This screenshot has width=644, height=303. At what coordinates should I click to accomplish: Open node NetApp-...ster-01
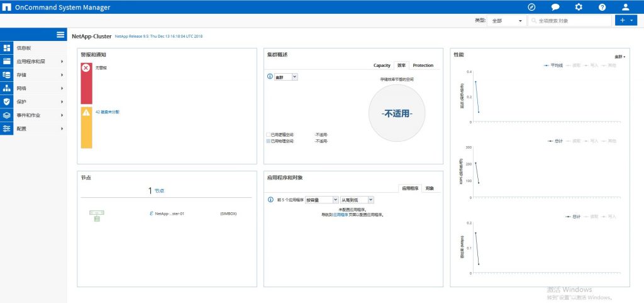click(170, 214)
